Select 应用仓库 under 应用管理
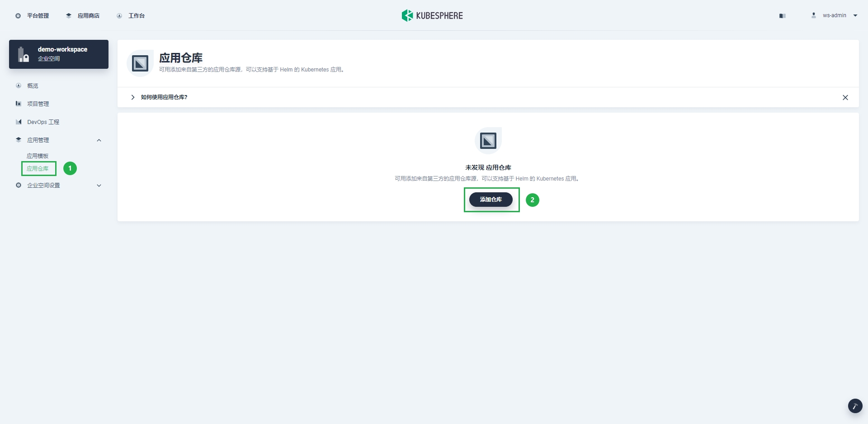The image size is (868, 424). tap(38, 168)
